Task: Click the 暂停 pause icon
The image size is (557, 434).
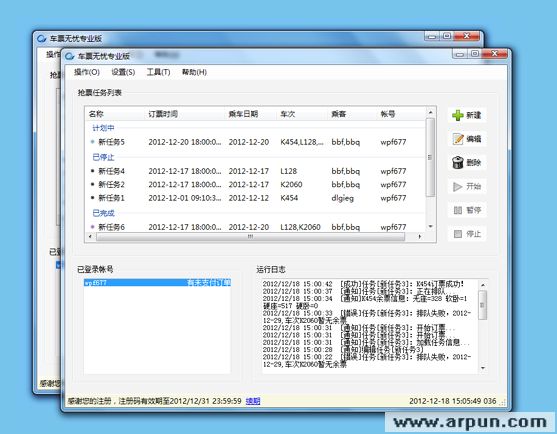Action: [458, 210]
